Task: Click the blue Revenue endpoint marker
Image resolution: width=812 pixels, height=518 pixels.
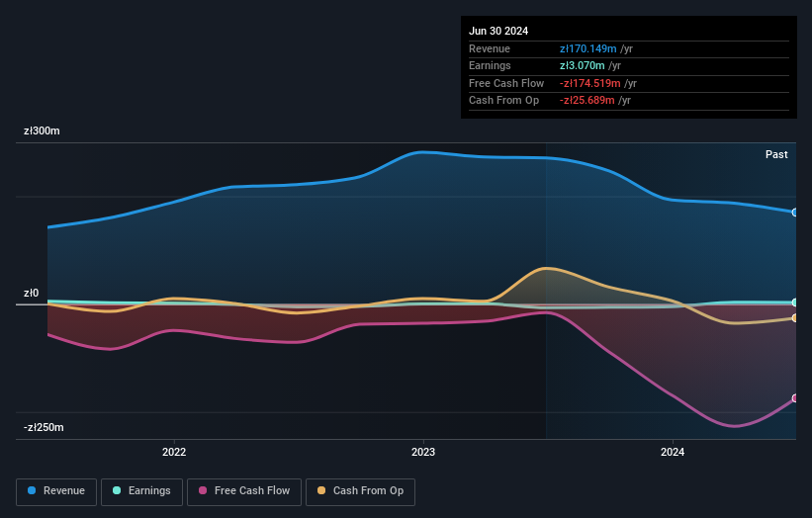Action: click(794, 213)
